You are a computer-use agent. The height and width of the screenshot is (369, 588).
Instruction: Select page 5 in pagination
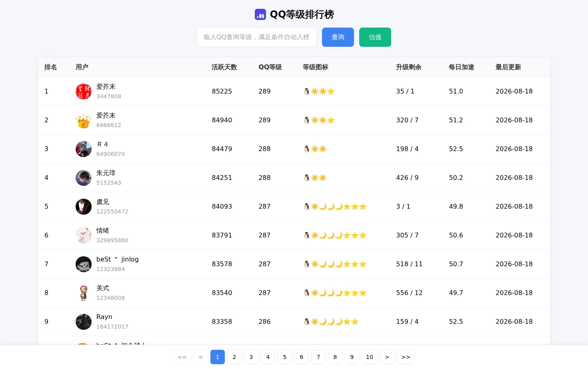click(285, 357)
